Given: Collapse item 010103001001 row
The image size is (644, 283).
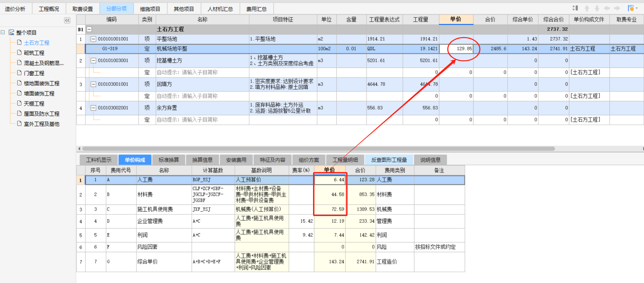Looking at the screenshot, I should click(x=93, y=84).
